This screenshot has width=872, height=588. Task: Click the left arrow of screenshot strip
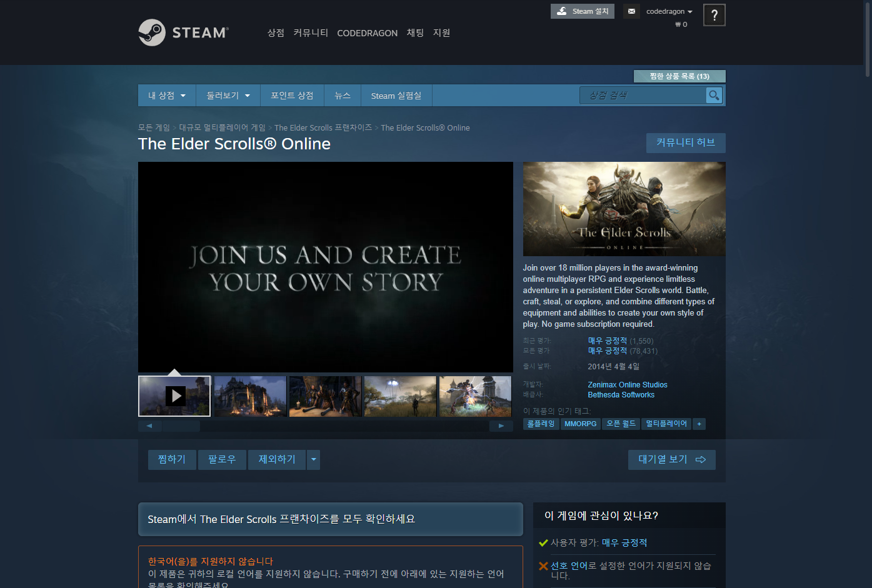(149, 426)
